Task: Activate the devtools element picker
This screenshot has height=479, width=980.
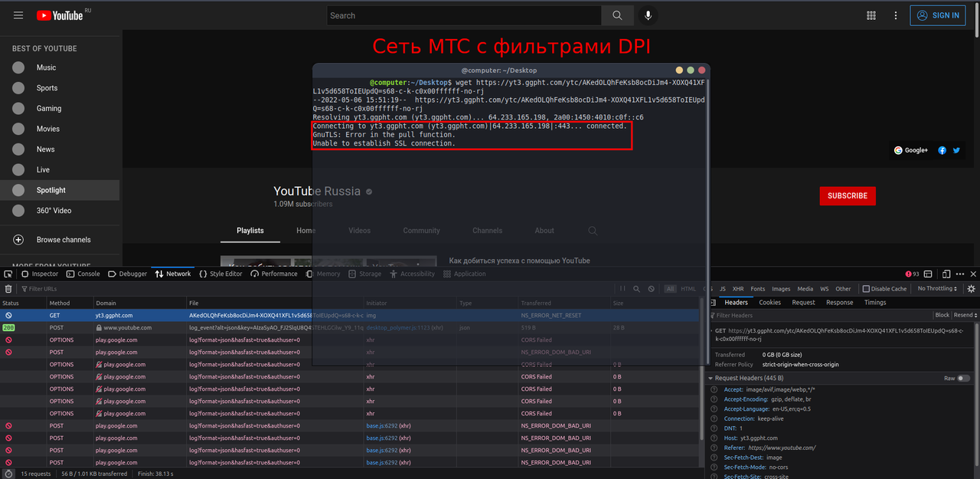Action: [x=8, y=274]
